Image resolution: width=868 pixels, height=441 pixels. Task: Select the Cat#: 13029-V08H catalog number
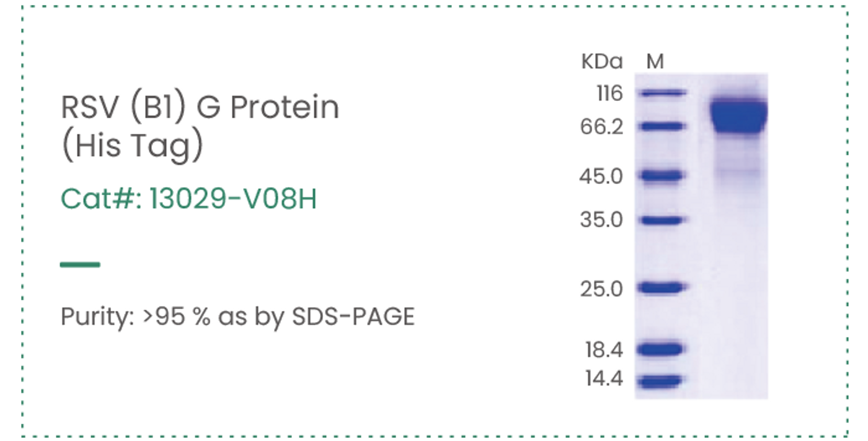188,200
